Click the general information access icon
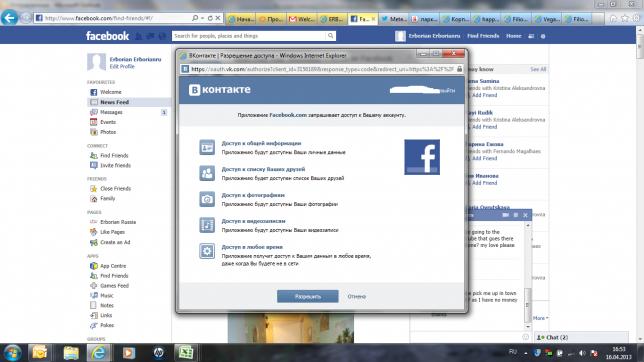The image size is (644, 362). (x=207, y=147)
